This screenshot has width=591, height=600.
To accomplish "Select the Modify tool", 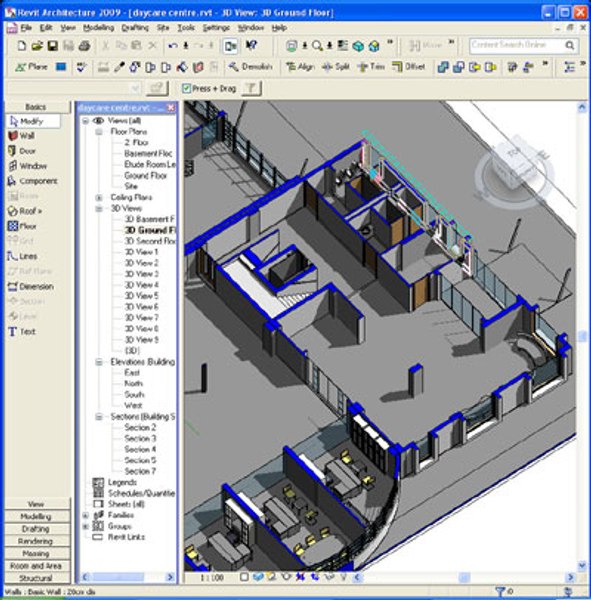I will point(33,121).
